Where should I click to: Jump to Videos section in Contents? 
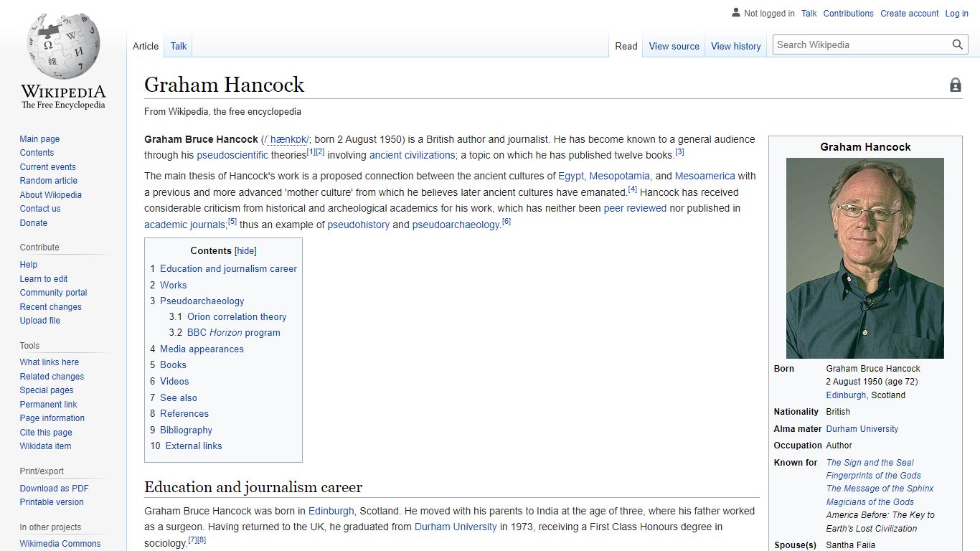click(x=174, y=381)
